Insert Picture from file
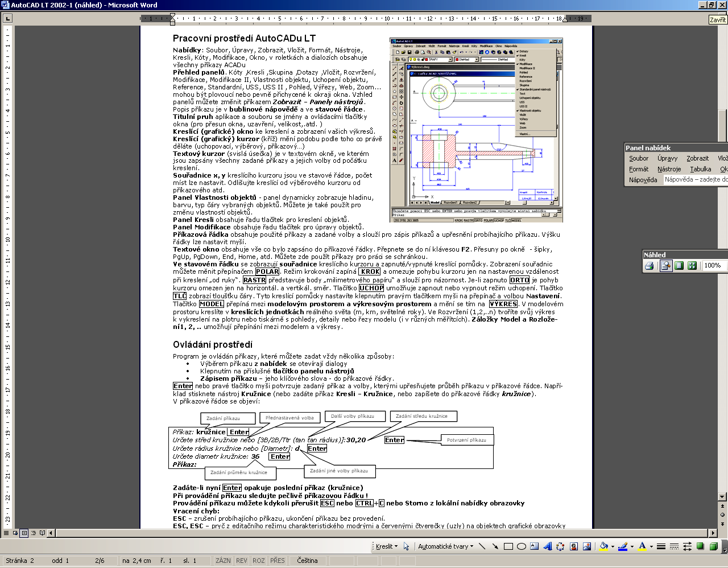Viewport: 728px width, 568px height. 587,546
